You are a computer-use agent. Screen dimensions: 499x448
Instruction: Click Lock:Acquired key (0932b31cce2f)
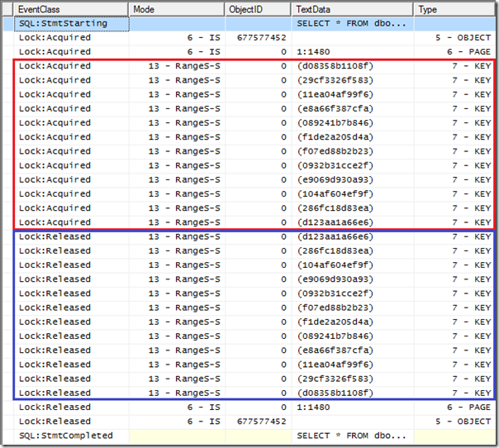(x=335, y=165)
